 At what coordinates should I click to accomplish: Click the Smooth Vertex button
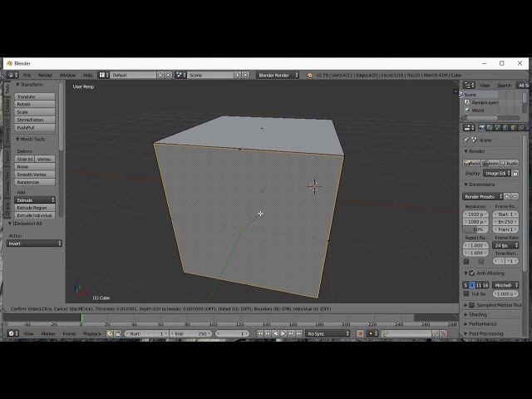click(x=35, y=175)
